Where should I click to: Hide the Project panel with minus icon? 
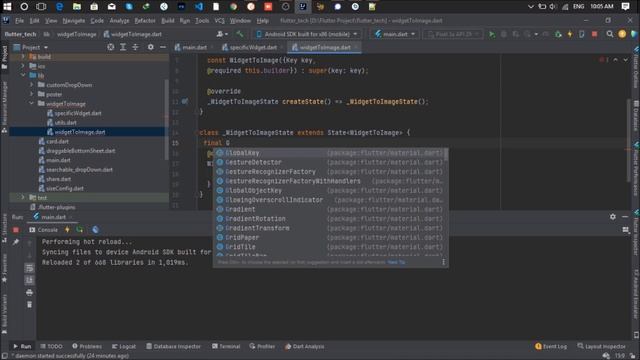click(x=162, y=47)
